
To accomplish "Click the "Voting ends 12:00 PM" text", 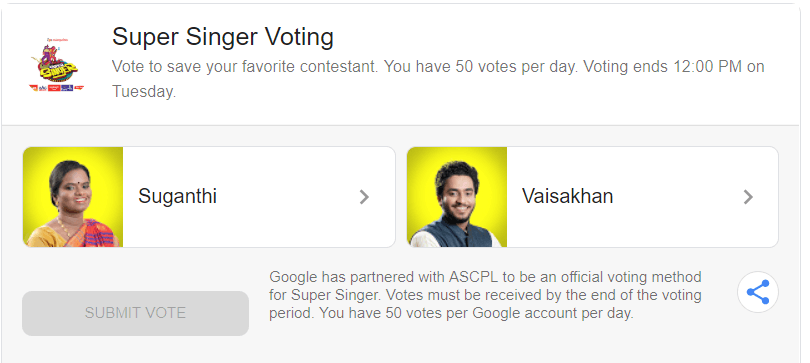I will (662, 67).
